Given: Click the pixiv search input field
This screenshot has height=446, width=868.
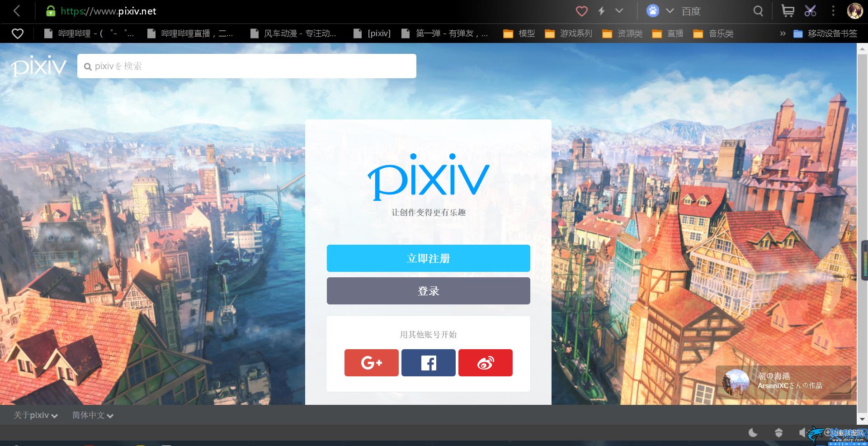Looking at the screenshot, I should 247,66.
